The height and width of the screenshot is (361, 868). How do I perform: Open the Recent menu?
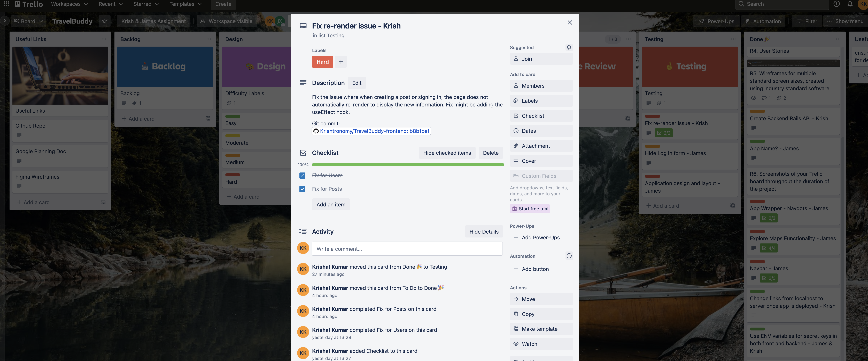pyautogui.click(x=110, y=4)
